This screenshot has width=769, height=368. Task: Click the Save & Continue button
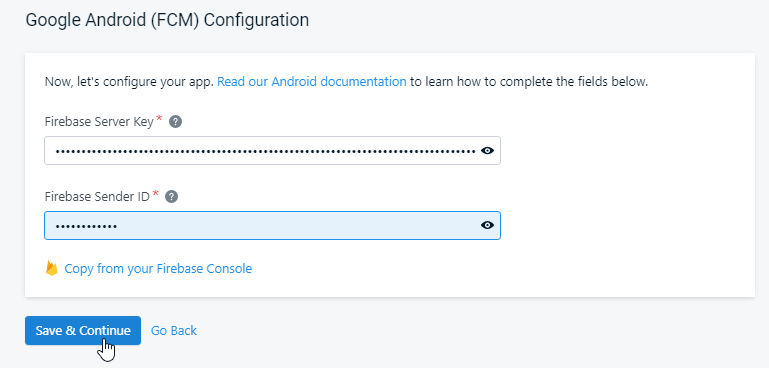[83, 330]
